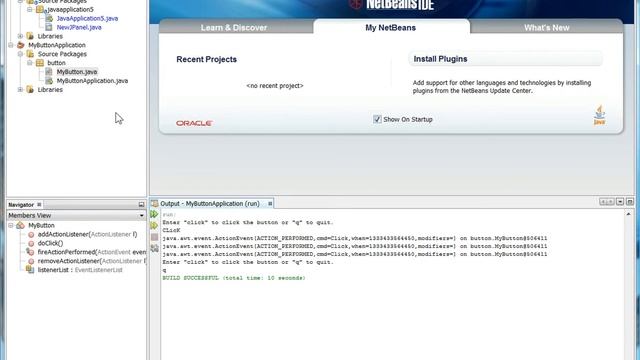Expand the Libraries node above MyButtonApplication

click(20, 36)
